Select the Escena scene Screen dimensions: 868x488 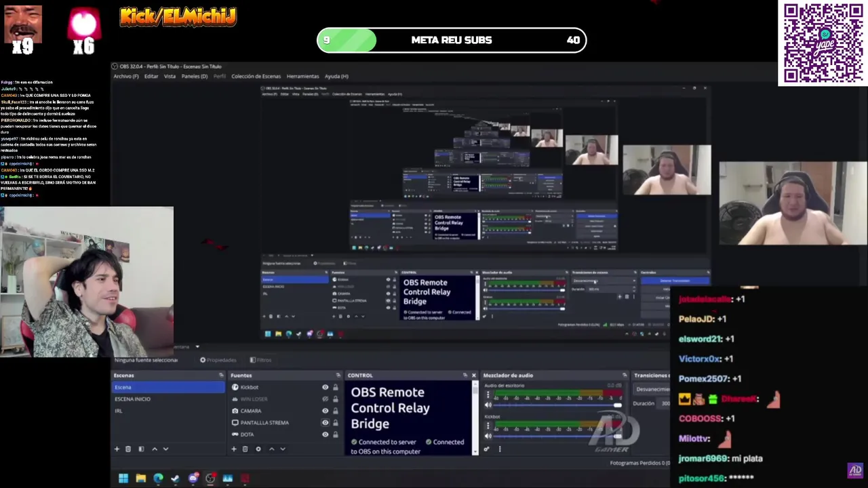pos(168,387)
